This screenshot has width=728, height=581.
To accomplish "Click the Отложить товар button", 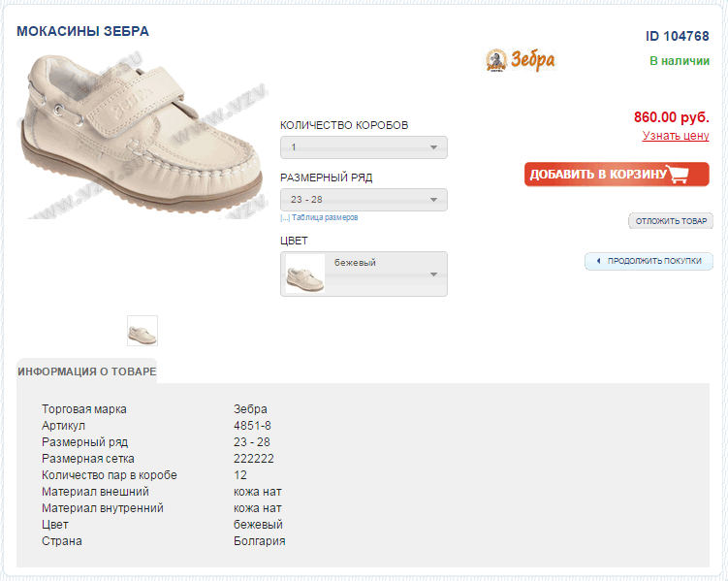I will coord(671,221).
